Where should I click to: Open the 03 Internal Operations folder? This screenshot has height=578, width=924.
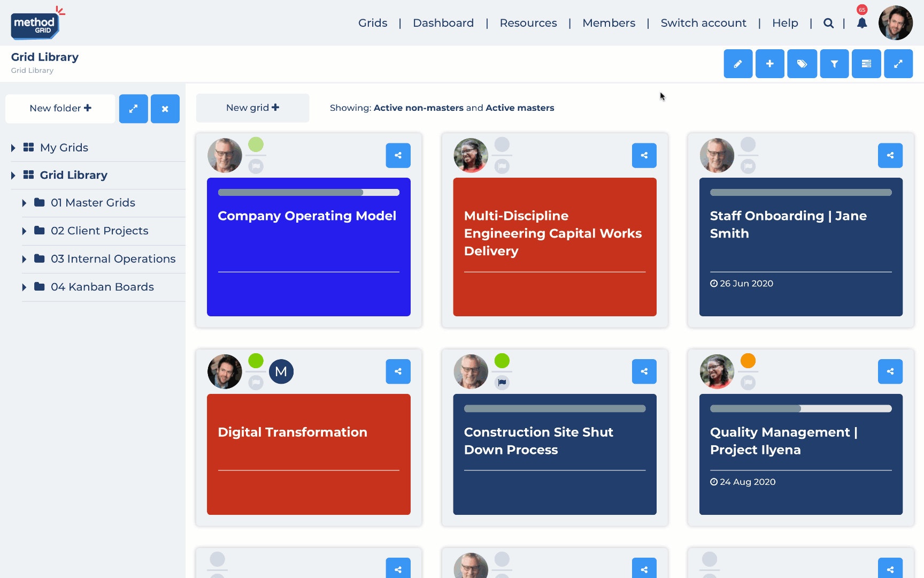pos(113,259)
